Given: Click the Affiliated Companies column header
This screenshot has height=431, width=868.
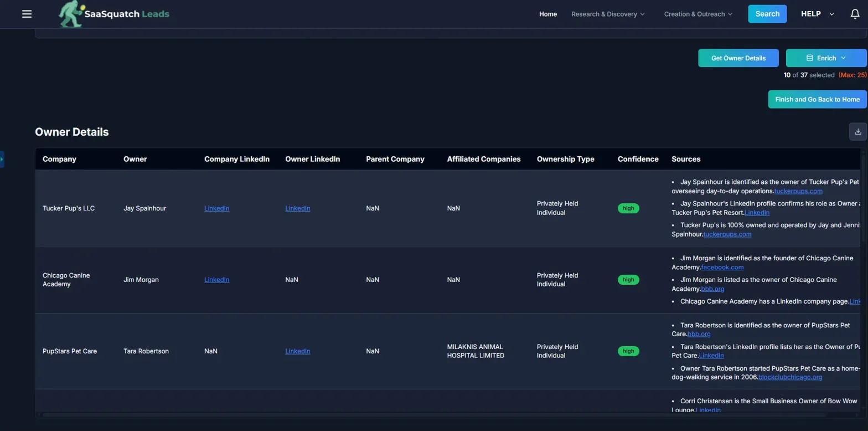Looking at the screenshot, I should (x=484, y=159).
